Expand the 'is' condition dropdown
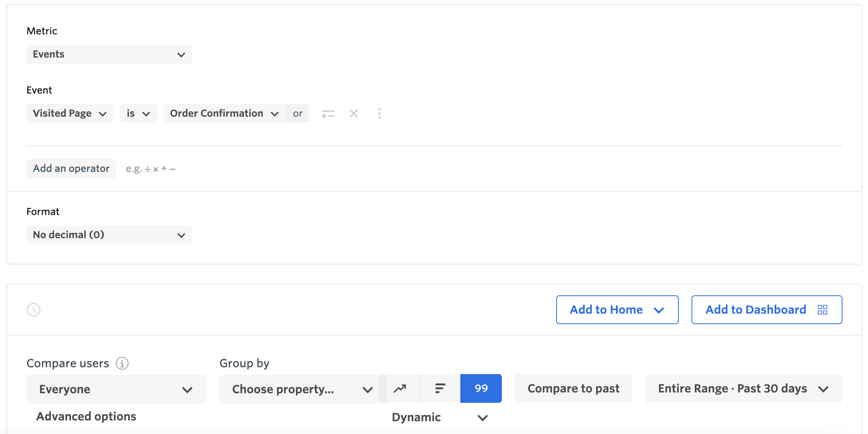The image size is (868, 434). [138, 113]
